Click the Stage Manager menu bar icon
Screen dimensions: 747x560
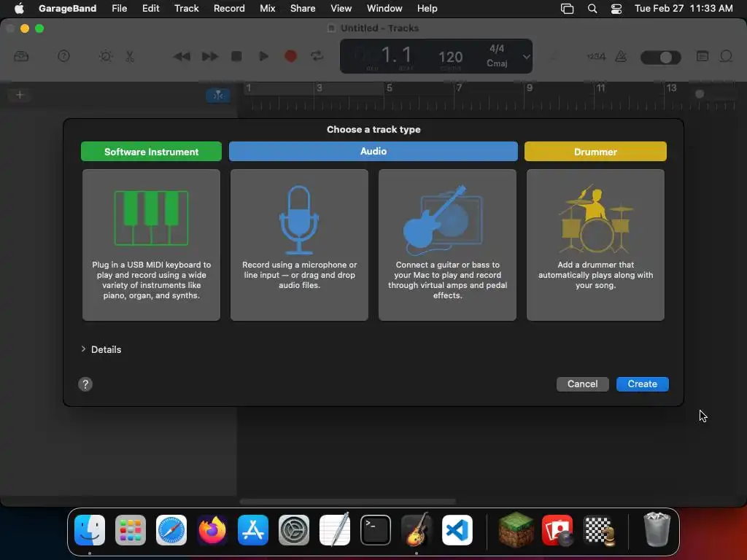click(567, 9)
